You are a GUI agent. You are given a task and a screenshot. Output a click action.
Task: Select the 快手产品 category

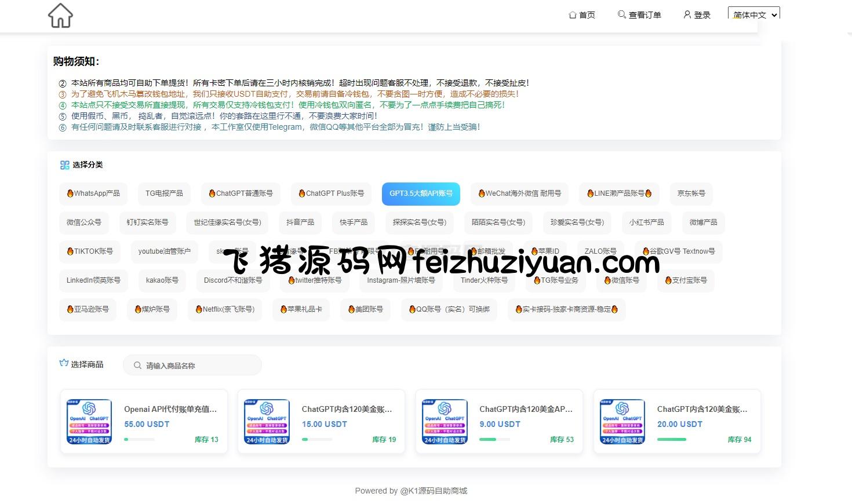354,222
